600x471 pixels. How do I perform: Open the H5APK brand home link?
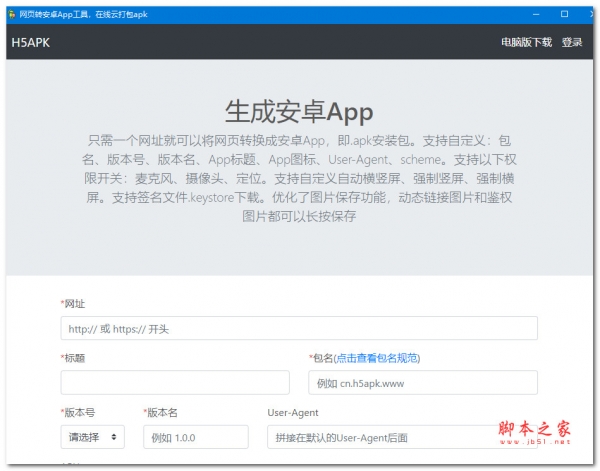coord(31,42)
